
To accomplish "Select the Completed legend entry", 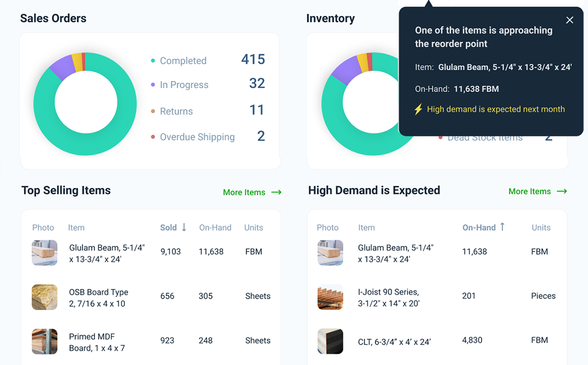I will pos(183,61).
